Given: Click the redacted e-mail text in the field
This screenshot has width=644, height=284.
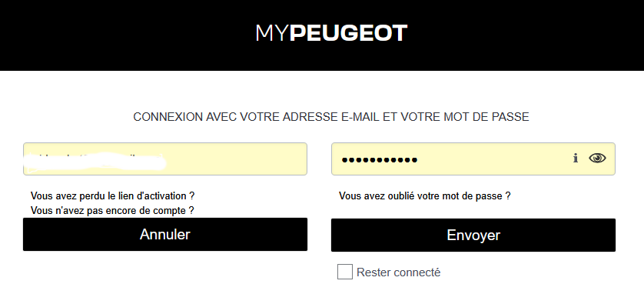Looking at the screenshot, I should click(95, 161).
